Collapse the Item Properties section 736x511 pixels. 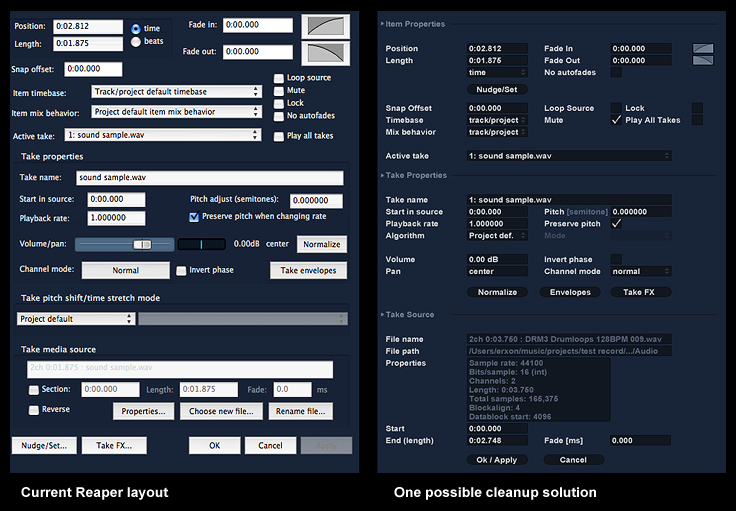click(383, 24)
